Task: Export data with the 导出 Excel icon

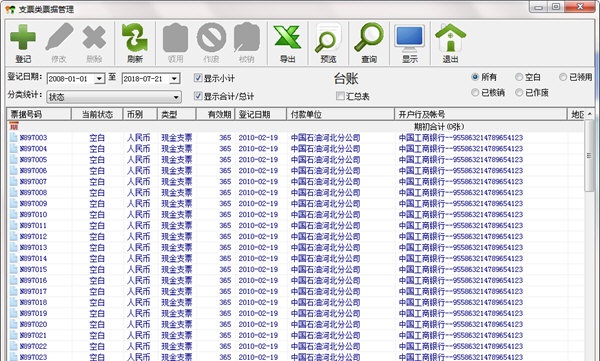Action: click(287, 42)
